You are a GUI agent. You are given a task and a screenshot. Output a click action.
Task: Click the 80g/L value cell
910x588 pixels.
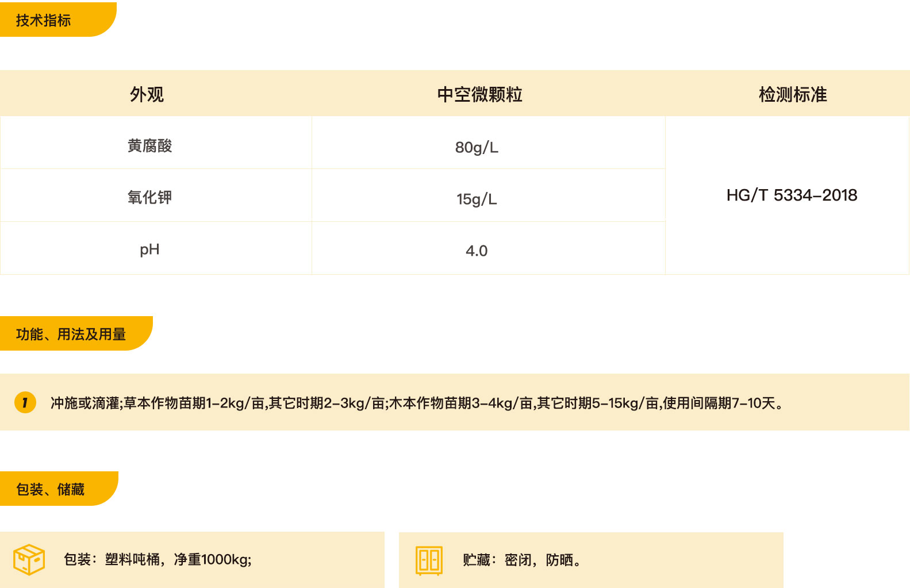pyautogui.click(x=477, y=148)
